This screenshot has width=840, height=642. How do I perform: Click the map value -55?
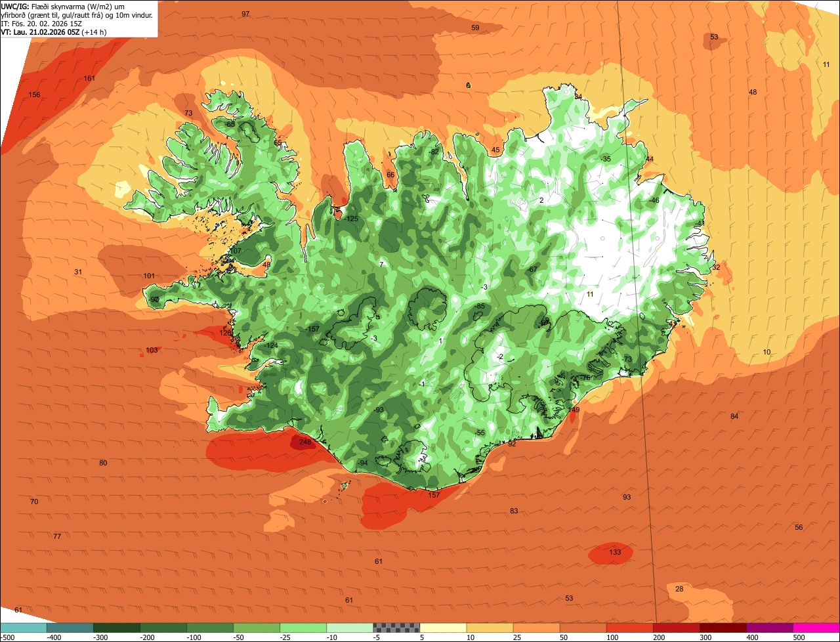(x=480, y=433)
